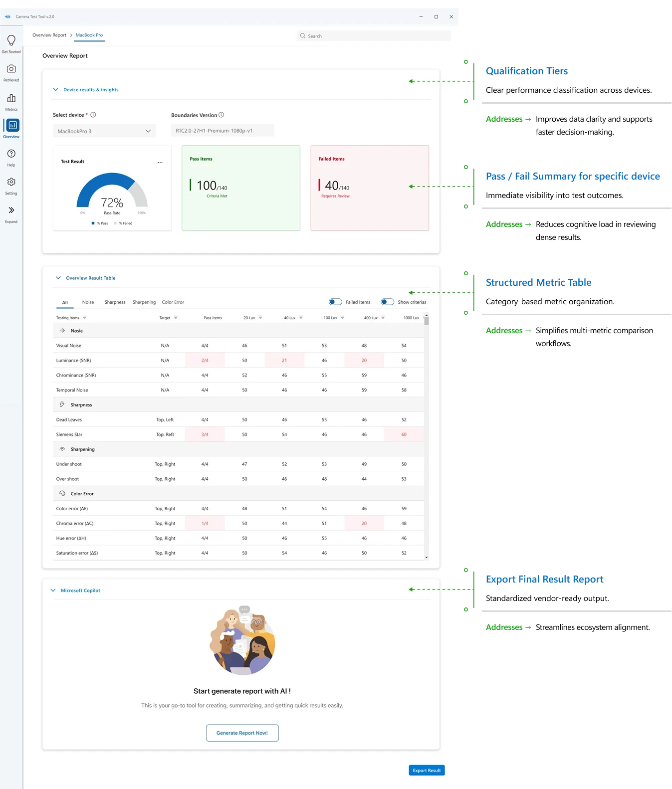The image size is (672, 789).
Task: Click the failed 2/4 cell for Luminance
Action: point(205,361)
